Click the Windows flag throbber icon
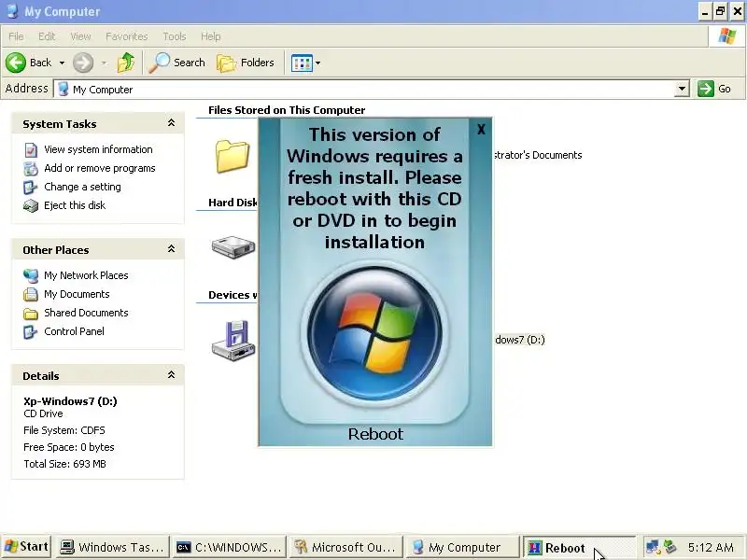747x560 pixels. click(727, 36)
